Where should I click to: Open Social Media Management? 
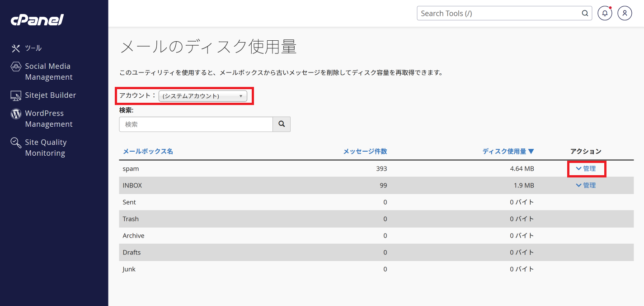49,72
